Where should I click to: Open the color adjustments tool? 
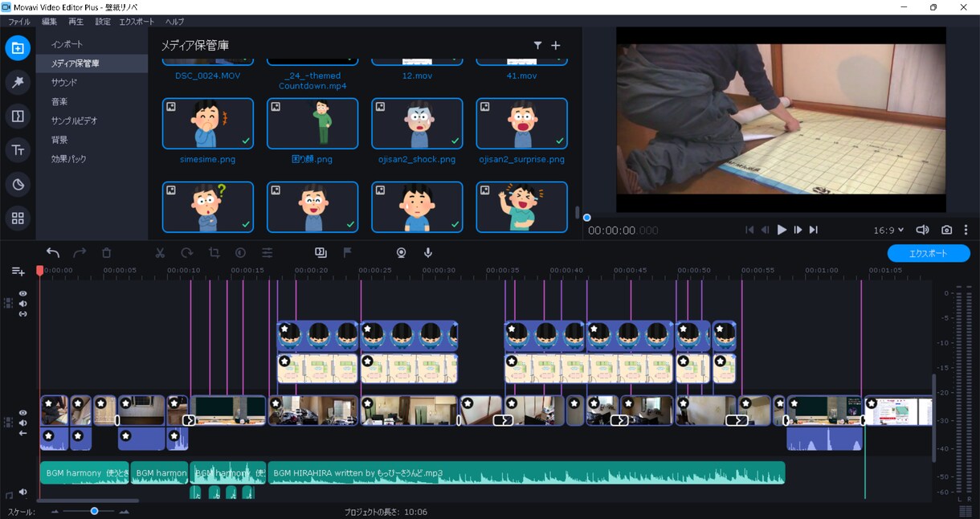pos(240,252)
